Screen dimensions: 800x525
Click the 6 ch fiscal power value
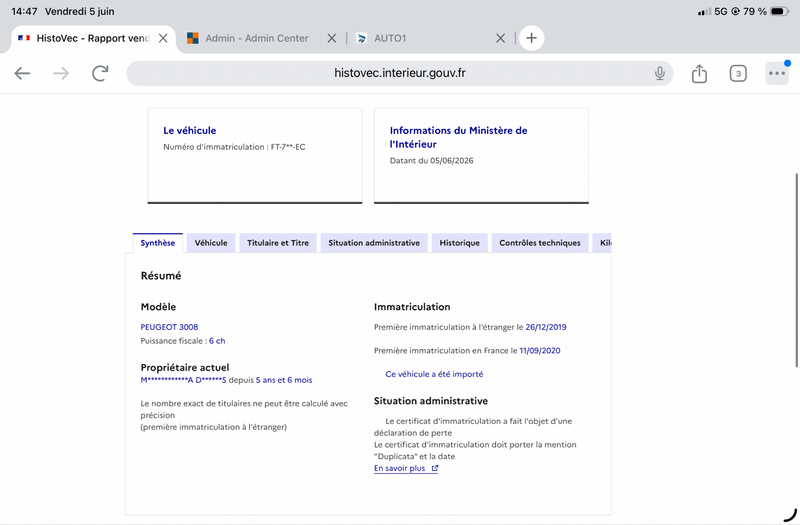pos(217,341)
